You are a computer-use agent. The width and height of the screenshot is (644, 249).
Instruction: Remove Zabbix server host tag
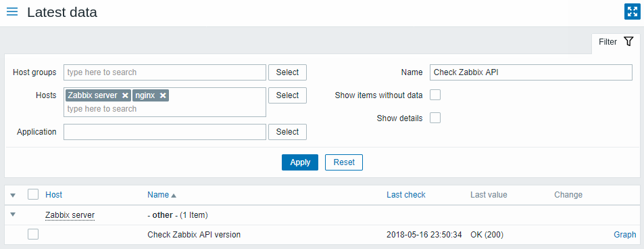pos(126,95)
